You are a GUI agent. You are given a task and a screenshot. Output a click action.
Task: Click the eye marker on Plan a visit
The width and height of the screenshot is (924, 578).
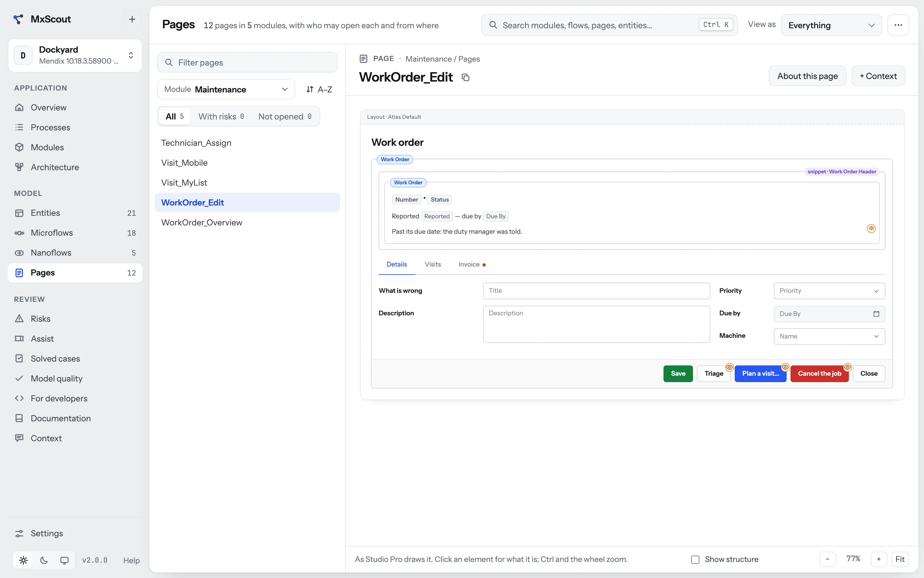(785, 367)
